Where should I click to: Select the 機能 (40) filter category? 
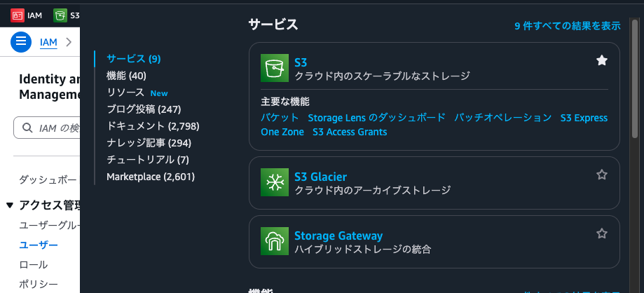pyautogui.click(x=127, y=76)
